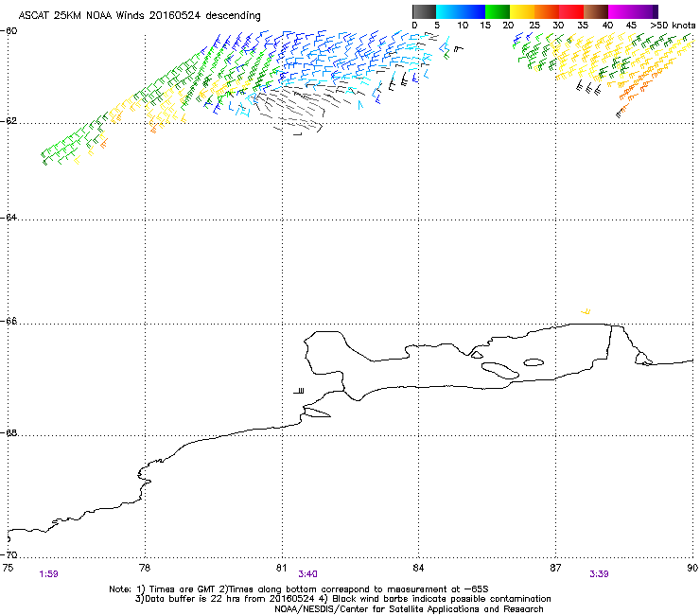Click the magenta-purple 40-50 knots color band
The height and width of the screenshot is (615, 700).
(x=633, y=11)
